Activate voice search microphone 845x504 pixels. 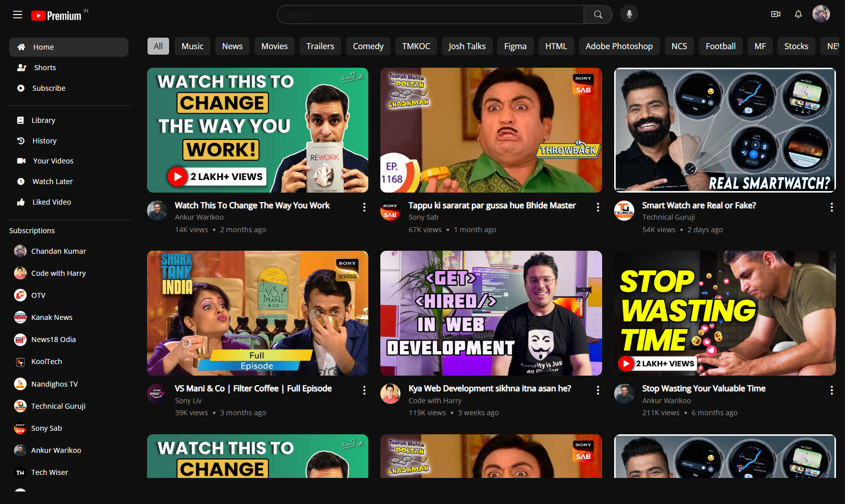[x=629, y=15]
